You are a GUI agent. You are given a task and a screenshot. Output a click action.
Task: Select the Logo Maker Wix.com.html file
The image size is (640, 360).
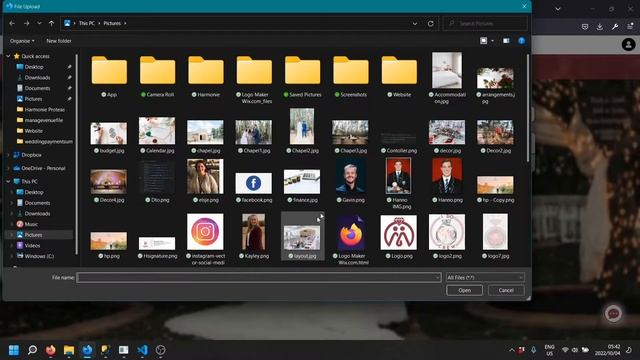[x=351, y=232]
